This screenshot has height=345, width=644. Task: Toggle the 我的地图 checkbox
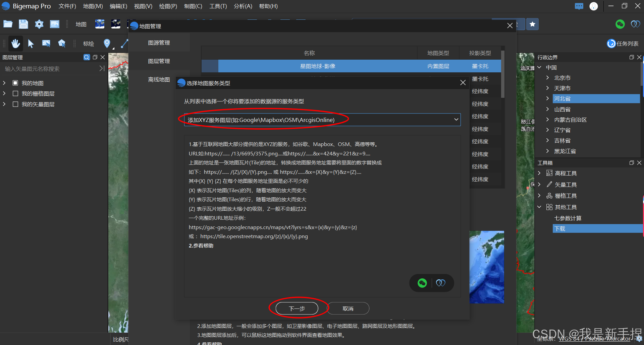[15, 83]
